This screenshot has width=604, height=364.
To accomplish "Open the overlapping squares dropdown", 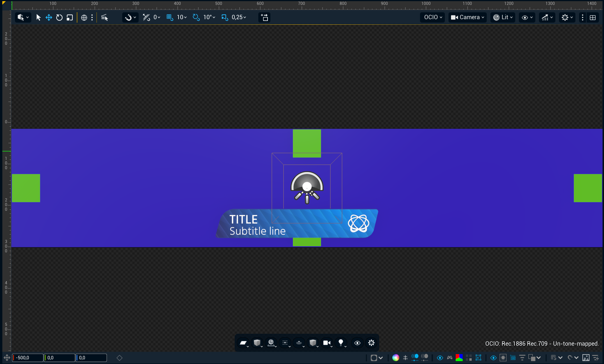I will pyautogui.click(x=534, y=358).
